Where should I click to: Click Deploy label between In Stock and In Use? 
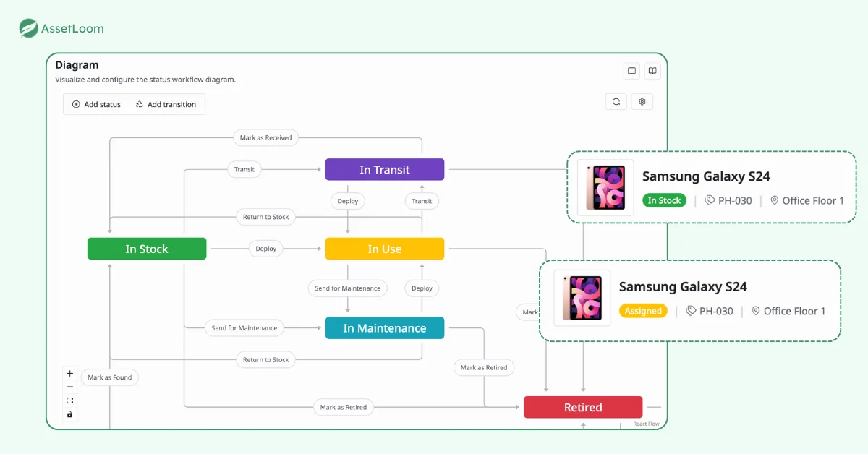[266, 249]
